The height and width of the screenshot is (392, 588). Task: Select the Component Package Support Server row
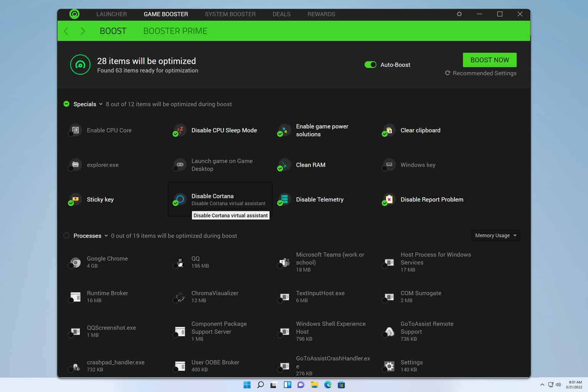[x=220, y=332]
